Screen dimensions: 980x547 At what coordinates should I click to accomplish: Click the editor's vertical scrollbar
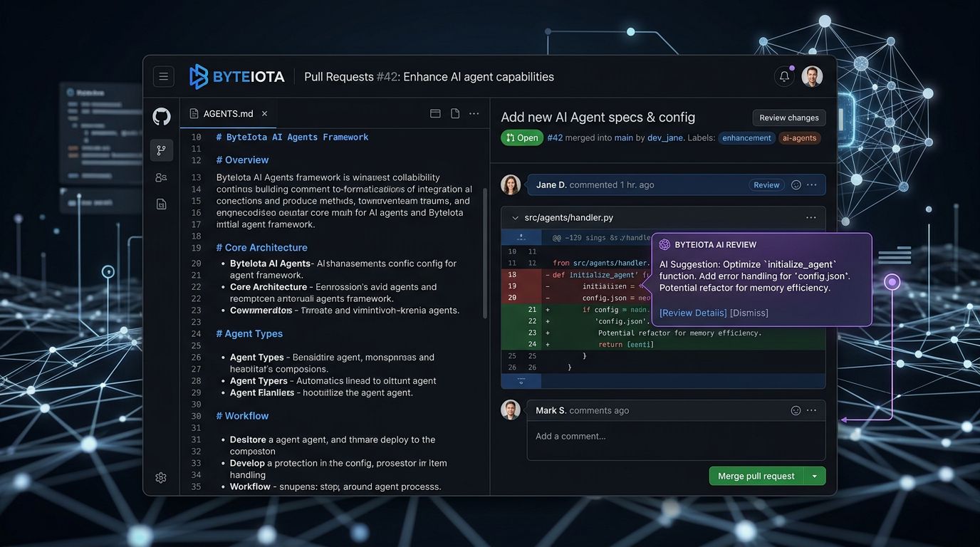coord(485,253)
